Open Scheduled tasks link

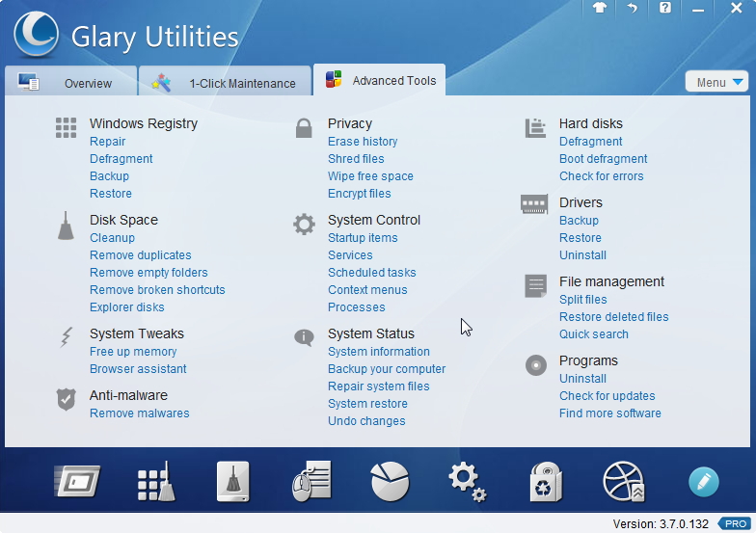click(x=372, y=273)
